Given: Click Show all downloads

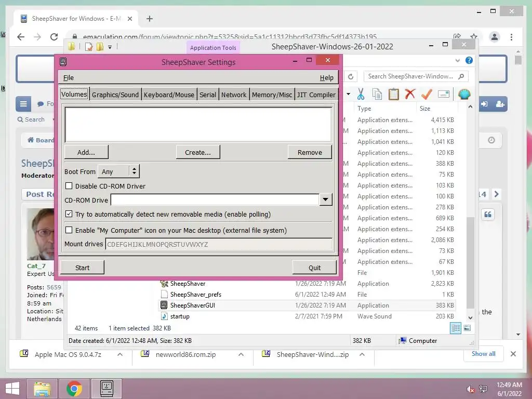Looking at the screenshot, I should 484,354.
